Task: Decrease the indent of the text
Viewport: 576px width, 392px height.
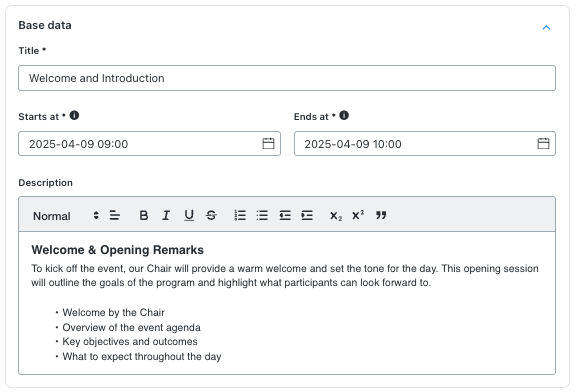Action: (285, 215)
